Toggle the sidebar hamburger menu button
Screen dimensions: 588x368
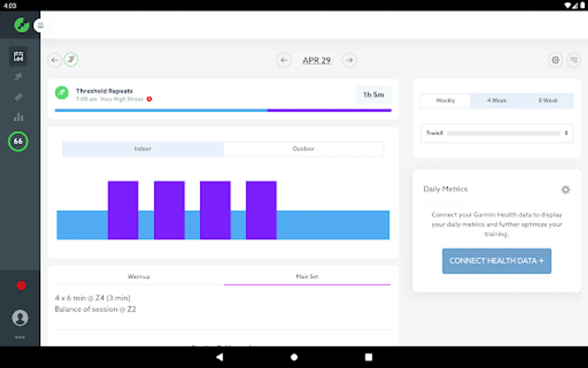click(40, 25)
